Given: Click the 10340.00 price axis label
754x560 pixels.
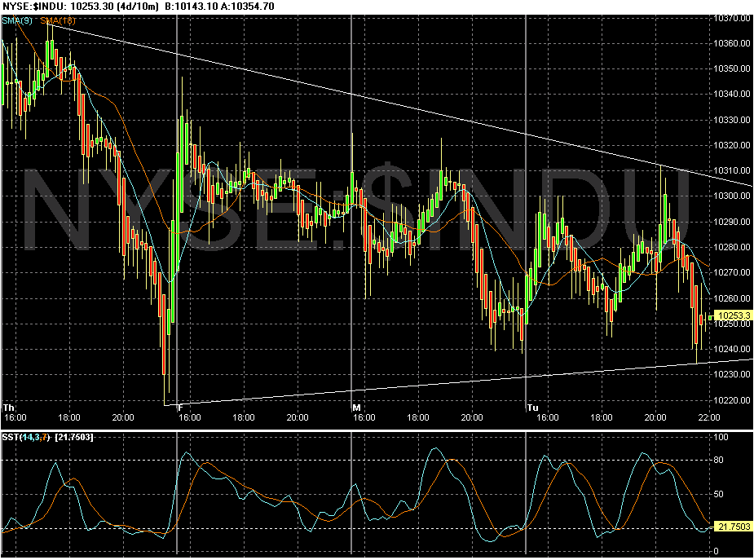Looking at the screenshot, I should point(731,94).
